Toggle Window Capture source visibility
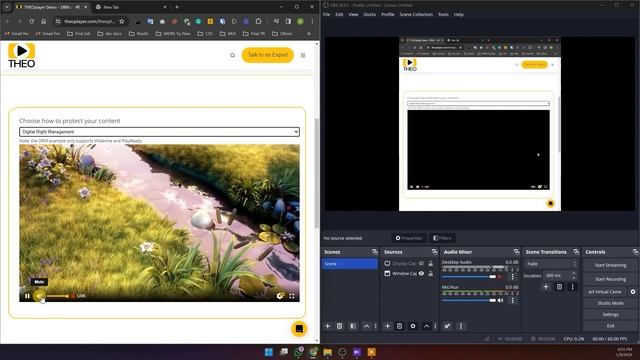This screenshot has width=640, height=360. tap(422, 273)
